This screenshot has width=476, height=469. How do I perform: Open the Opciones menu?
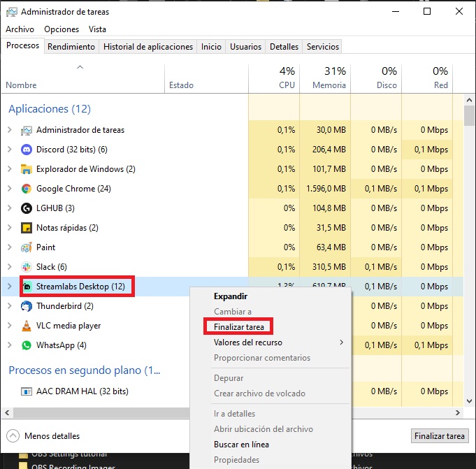click(x=62, y=29)
